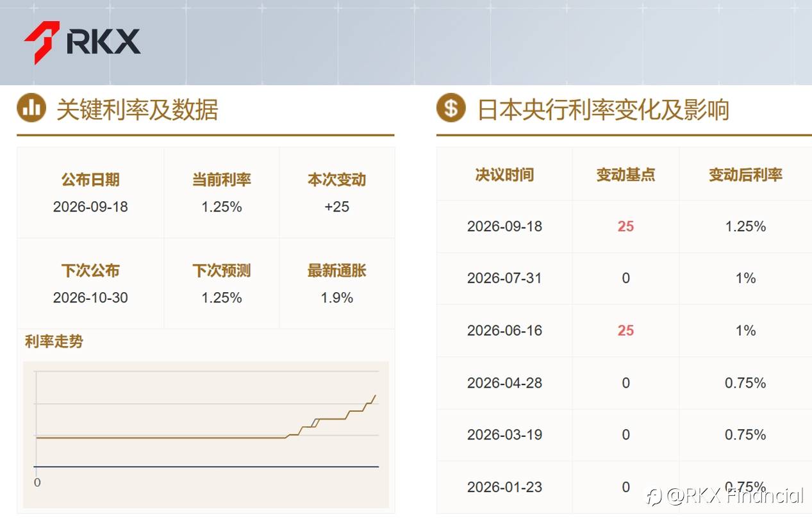Image resolution: width=812 pixels, height=526 pixels.
Task: Click the 0 in the 2026-01-23 row
Action: pos(626,488)
